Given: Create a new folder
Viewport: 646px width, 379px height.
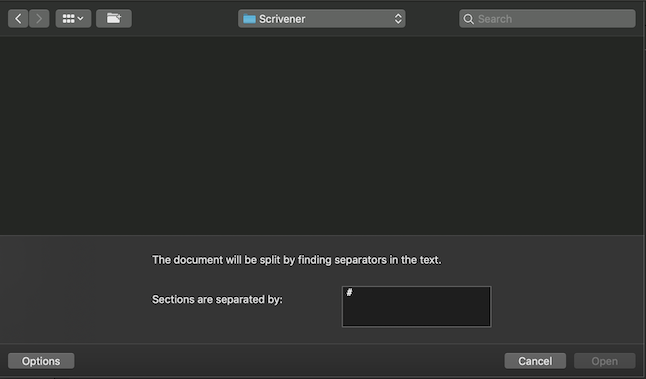Looking at the screenshot, I should [x=114, y=19].
